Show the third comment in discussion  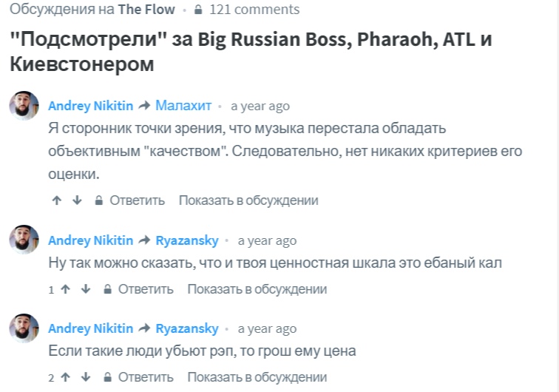pyautogui.click(x=257, y=377)
